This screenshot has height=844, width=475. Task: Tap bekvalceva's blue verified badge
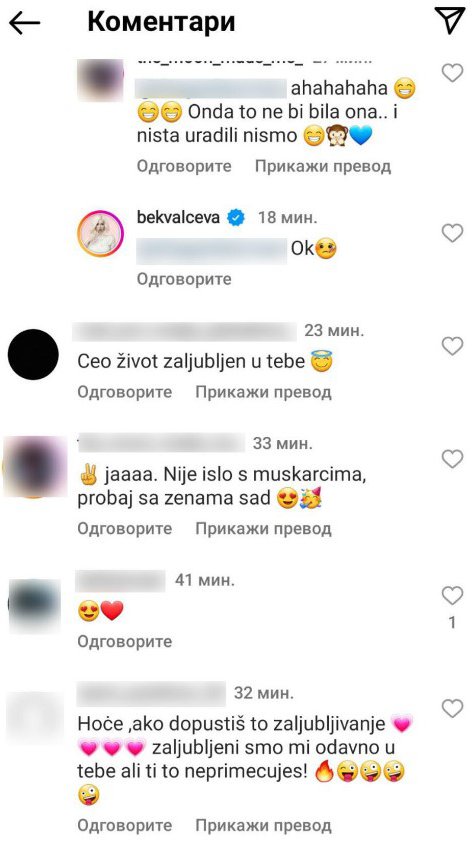coord(236,217)
